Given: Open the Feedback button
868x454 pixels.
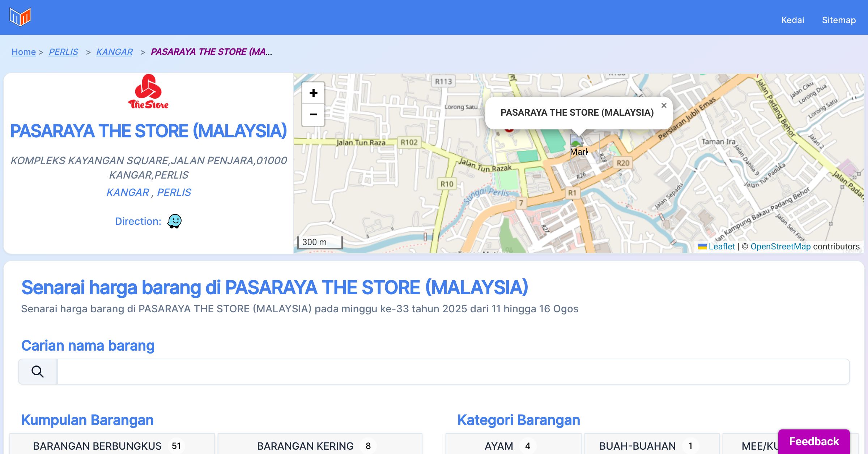Looking at the screenshot, I should pos(814,441).
